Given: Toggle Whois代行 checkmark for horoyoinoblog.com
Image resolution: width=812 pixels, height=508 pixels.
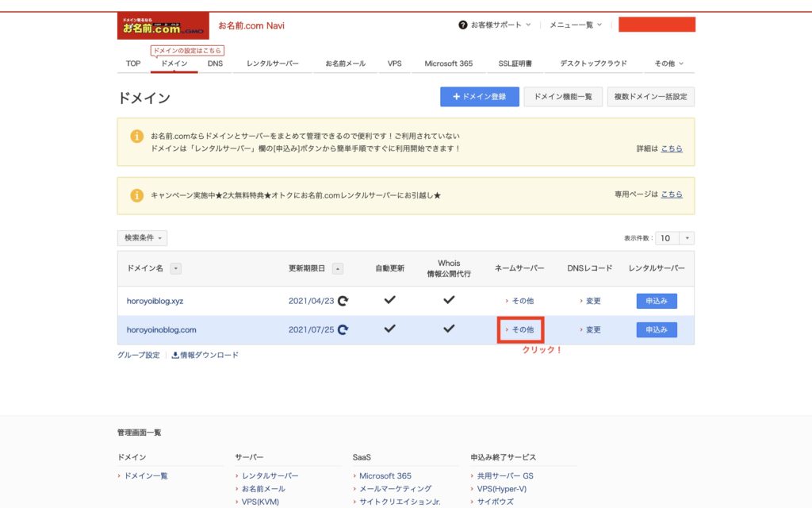Looking at the screenshot, I should click(449, 329).
